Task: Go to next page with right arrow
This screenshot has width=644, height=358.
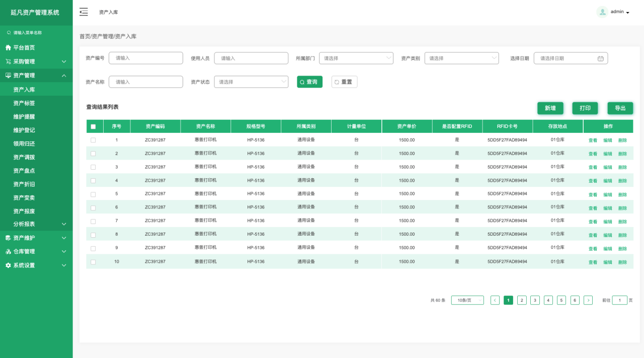Action: [x=588, y=300]
